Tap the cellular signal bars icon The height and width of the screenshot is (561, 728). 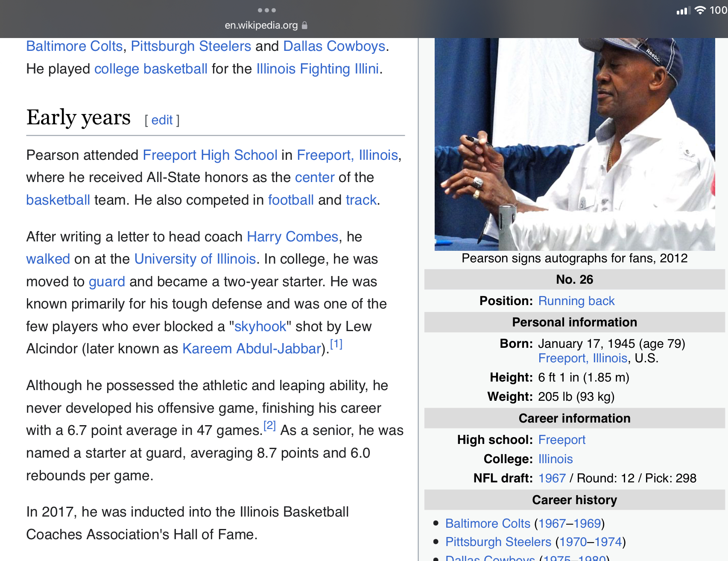683,11
